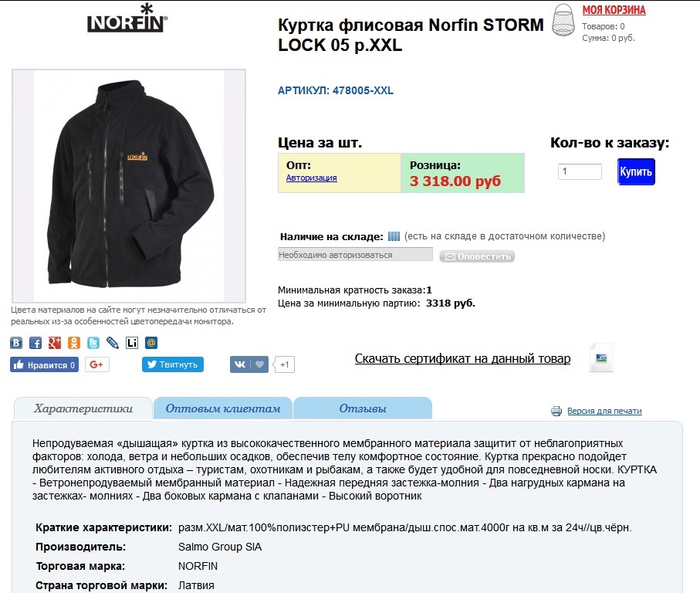Open the cart basket icon
The height and width of the screenshot is (593, 700).
coord(563,20)
